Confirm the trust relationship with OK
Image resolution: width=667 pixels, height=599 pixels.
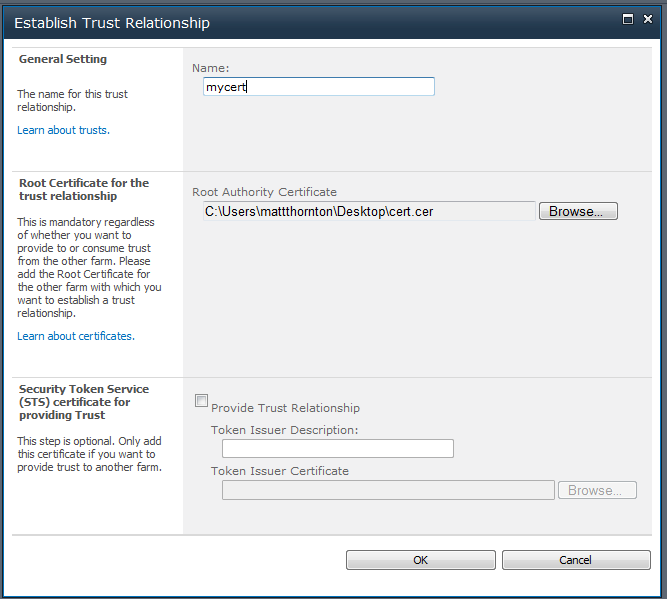[421, 560]
